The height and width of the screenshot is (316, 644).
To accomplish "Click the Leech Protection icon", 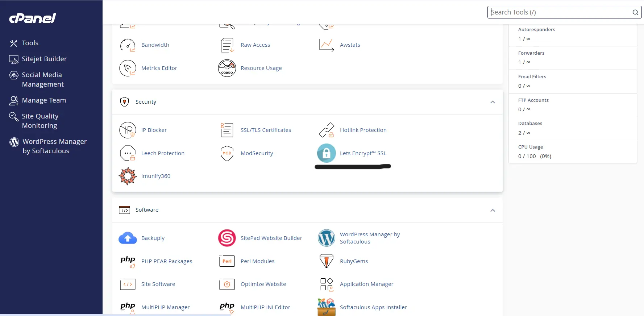I will (x=128, y=153).
